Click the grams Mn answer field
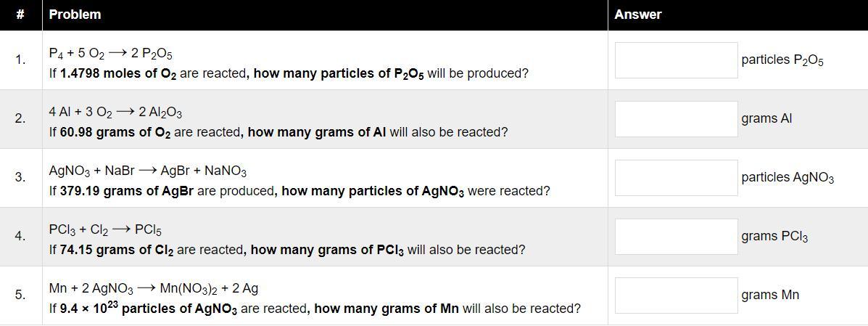The width and height of the screenshot is (868, 326). point(676,295)
